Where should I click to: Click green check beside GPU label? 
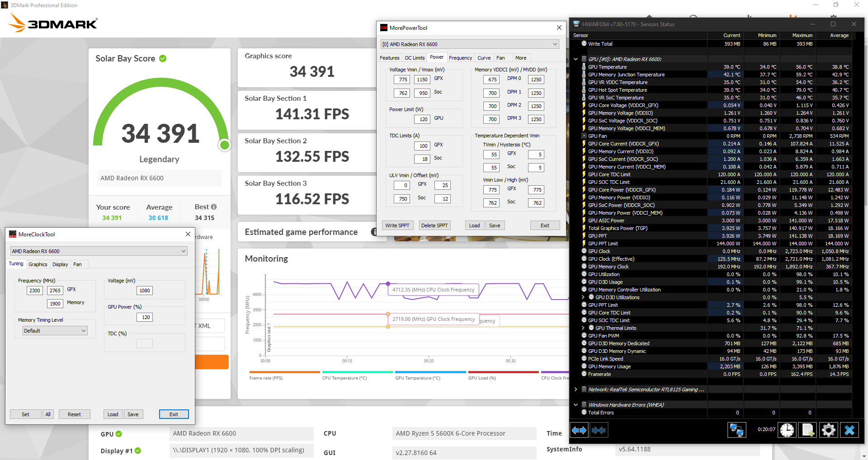pos(118,434)
